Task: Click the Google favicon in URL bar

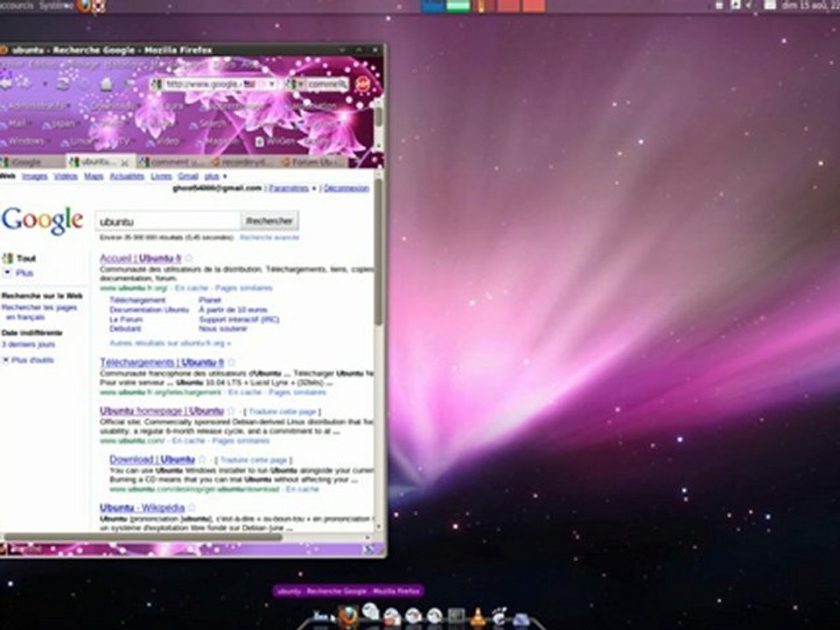Action: pyautogui.click(x=157, y=85)
